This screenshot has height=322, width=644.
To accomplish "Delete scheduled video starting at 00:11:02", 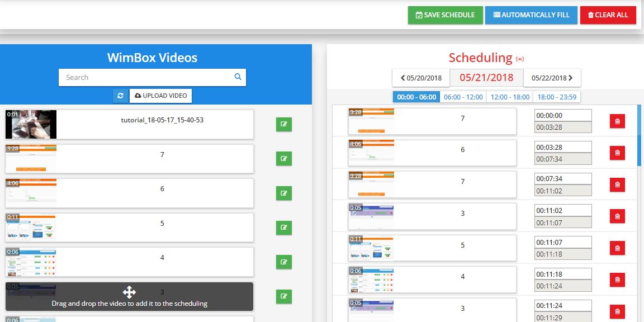I will click(x=617, y=216).
